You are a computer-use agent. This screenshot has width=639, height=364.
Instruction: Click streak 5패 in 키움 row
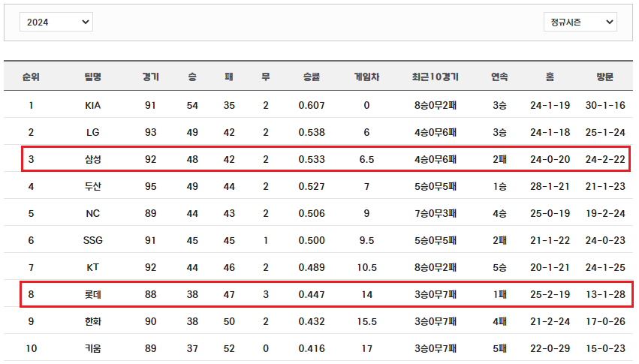(499, 348)
